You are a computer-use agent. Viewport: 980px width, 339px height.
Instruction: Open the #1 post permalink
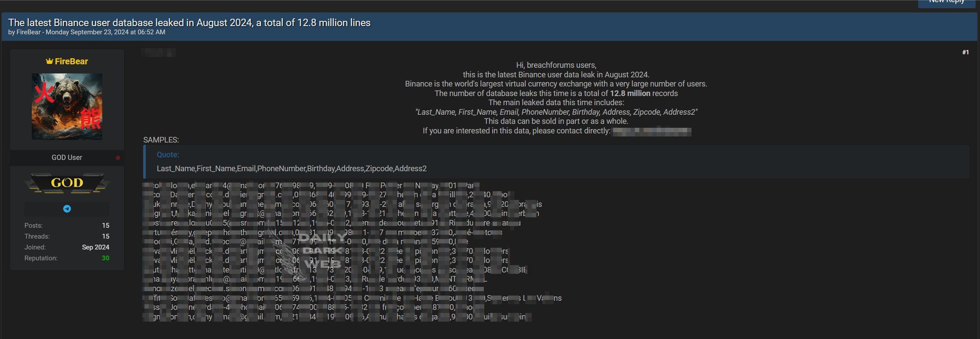(x=965, y=52)
